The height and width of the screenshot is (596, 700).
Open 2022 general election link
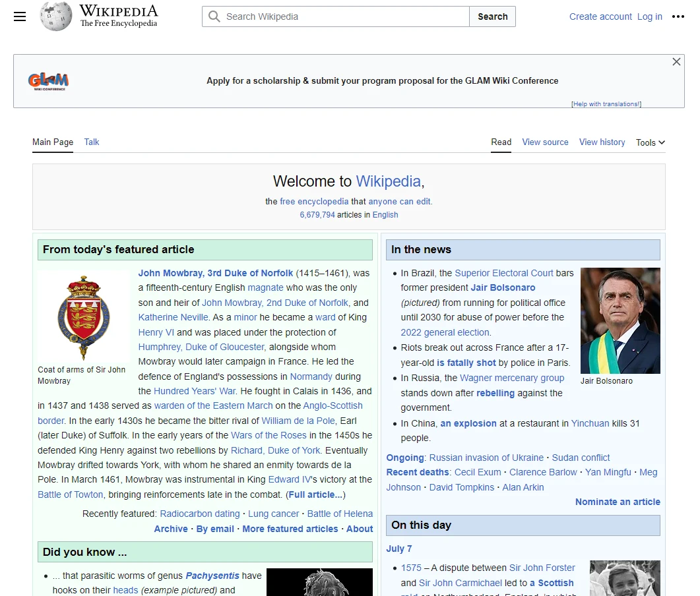[x=445, y=332]
